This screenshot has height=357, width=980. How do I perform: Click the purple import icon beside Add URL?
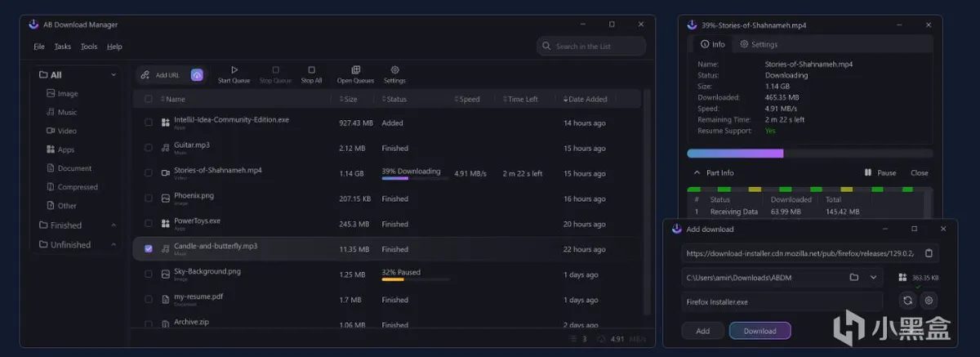(x=197, y=75)
